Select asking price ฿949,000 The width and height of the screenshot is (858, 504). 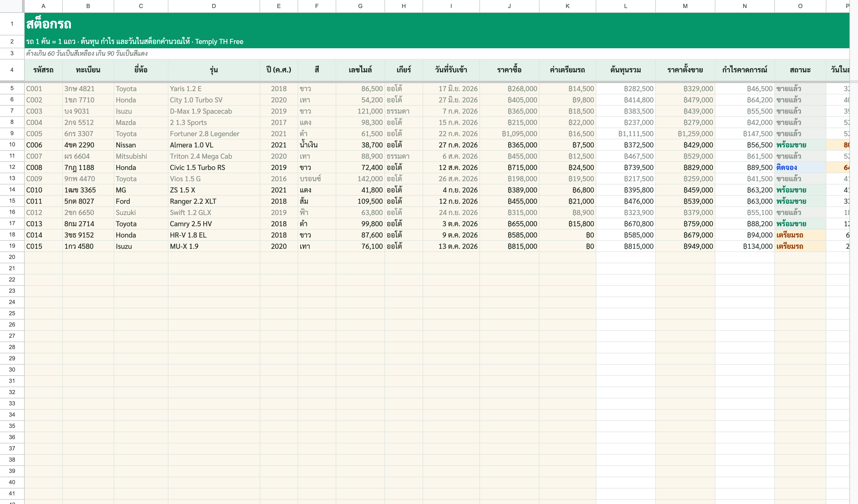point(685,246)
